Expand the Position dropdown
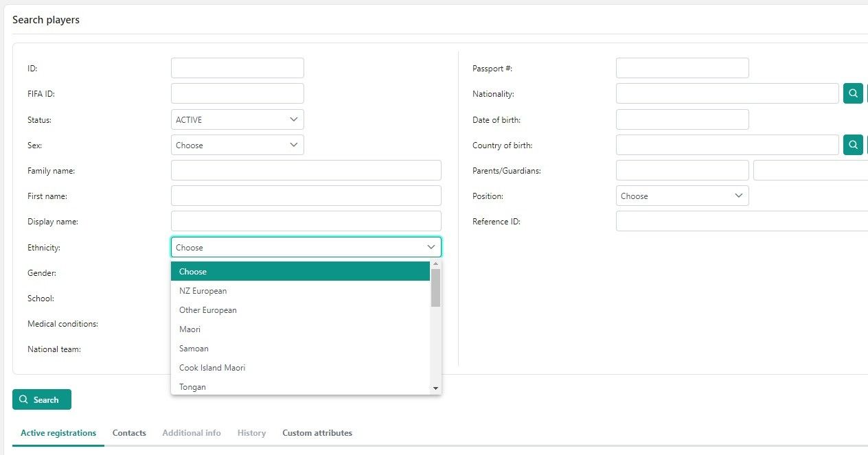Image resolution: width=868 pixels, height=455 pixels. pyautogui.click(x=682, y=196)
